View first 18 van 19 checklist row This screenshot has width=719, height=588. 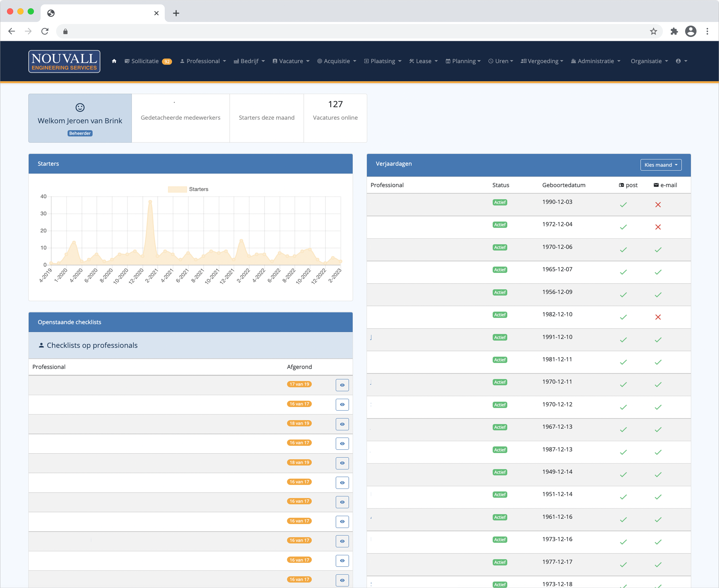(342, 424)
